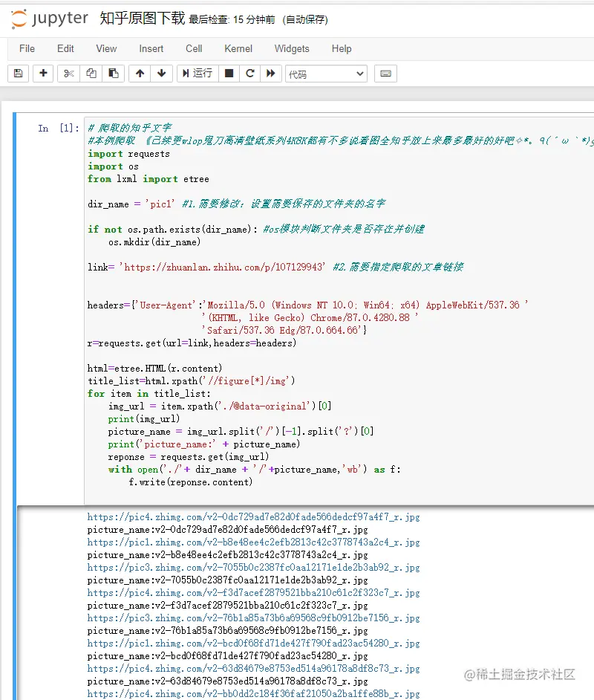The width and height of the screenshot is (594, 700).
Task: Click the html=etree.HTML(r.content) line
Action: tap(154, 369)
